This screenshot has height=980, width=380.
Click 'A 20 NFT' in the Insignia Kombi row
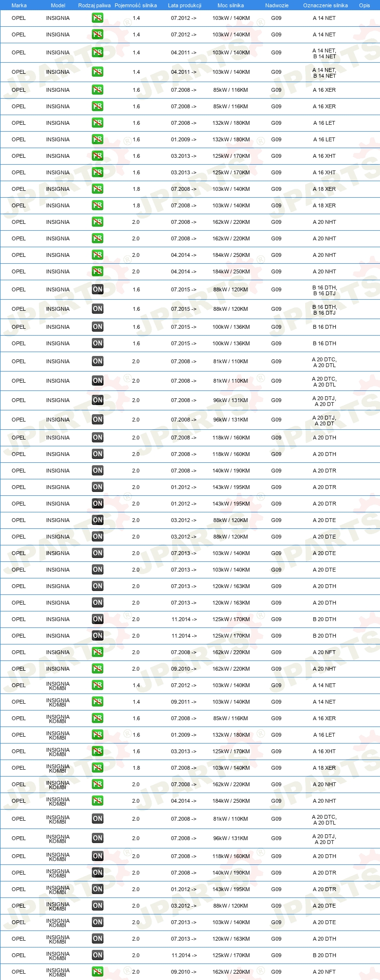pyautogui.click(x=324, y=972)
